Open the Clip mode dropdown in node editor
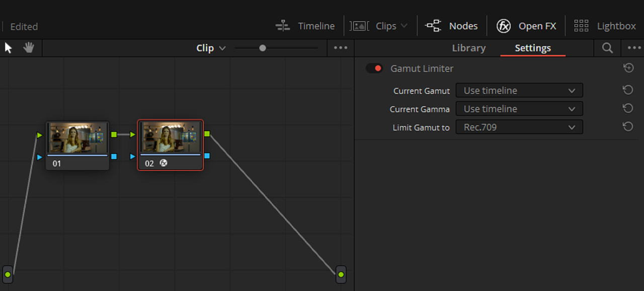The width and height of the screenshot is (644, 291). (x=211, y=48)
